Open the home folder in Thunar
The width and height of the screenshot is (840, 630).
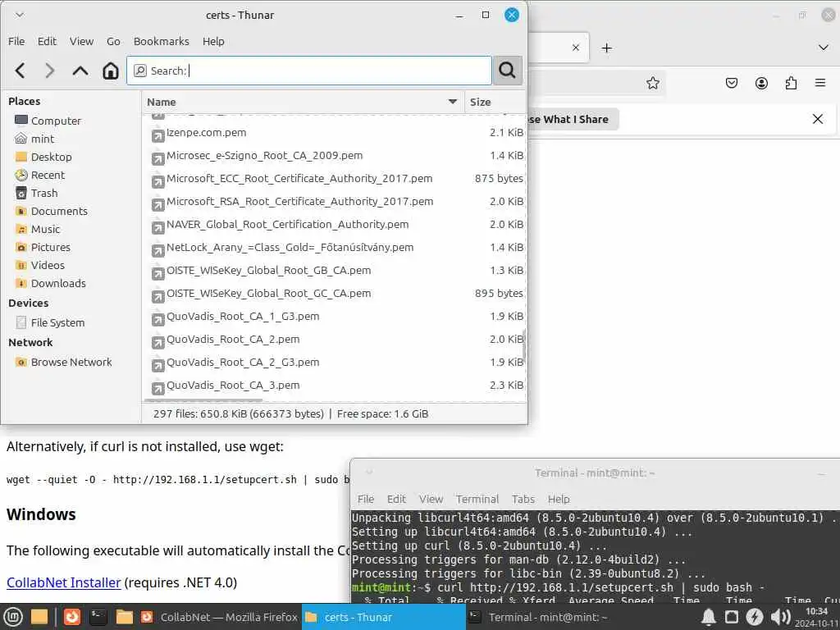111,71
